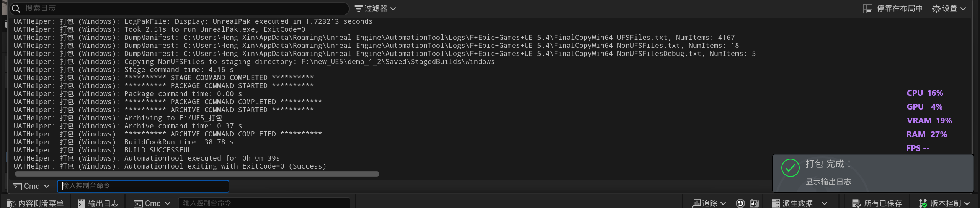The height and width of the screenshot is (208, 980).
Task: Click the trace snapshot camera icon
Action: click(x=754, y=203)
